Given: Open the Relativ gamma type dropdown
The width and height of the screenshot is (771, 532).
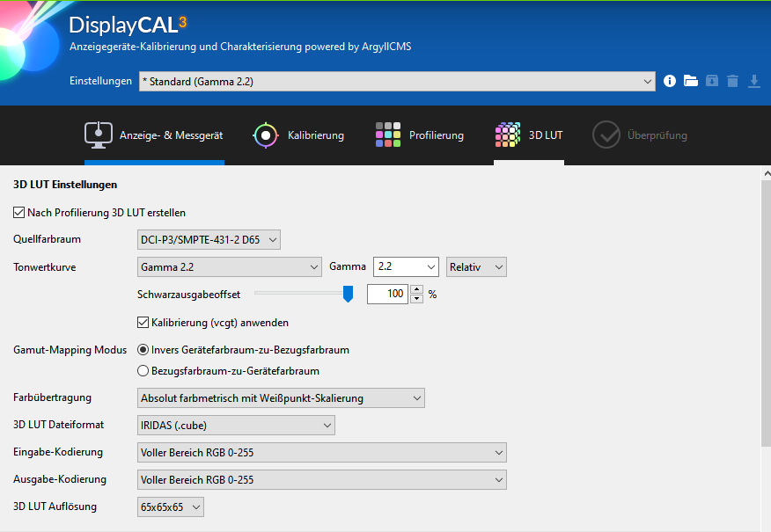Looking at the screenshot, I should tap(476, 267).
